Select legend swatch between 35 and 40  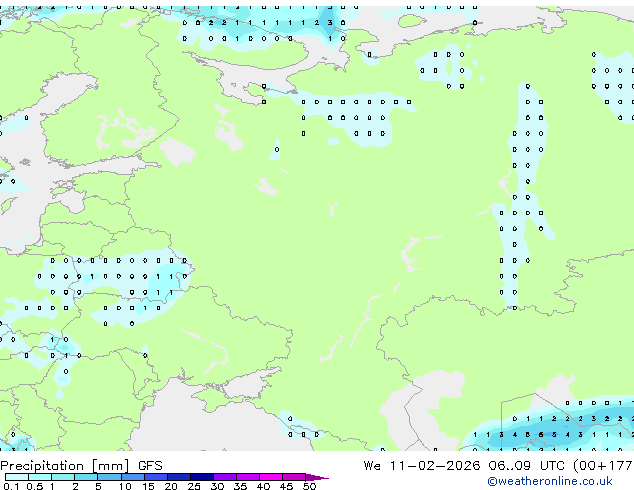point(247,477)
